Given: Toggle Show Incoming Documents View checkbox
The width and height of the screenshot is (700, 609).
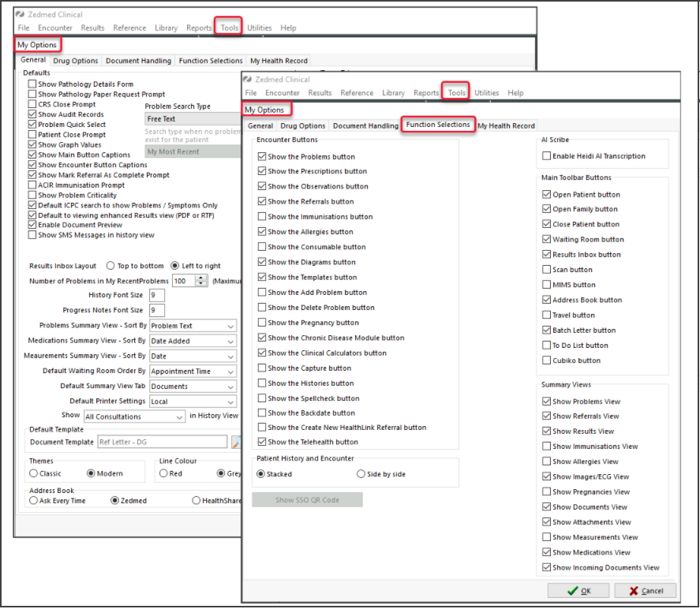Looking at the screenshot, I should pyautogui.click(x=546, y=567).
